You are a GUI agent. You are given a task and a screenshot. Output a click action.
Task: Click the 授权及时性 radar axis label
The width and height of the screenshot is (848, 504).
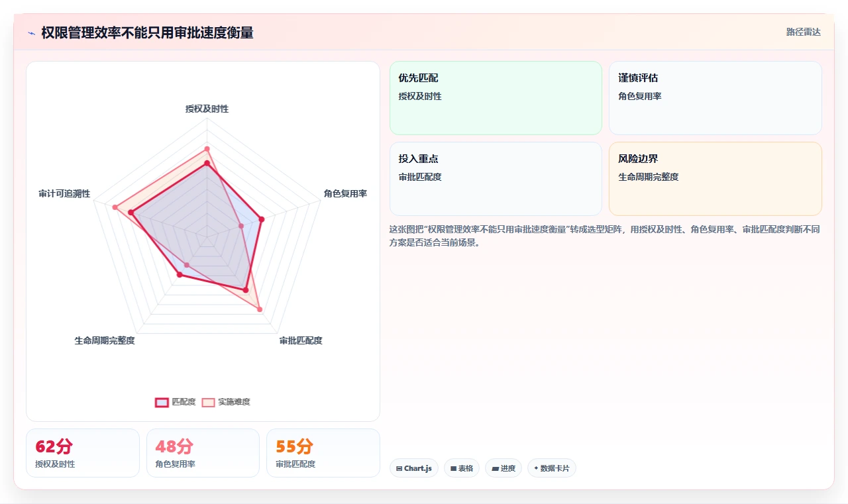(207, 109)
